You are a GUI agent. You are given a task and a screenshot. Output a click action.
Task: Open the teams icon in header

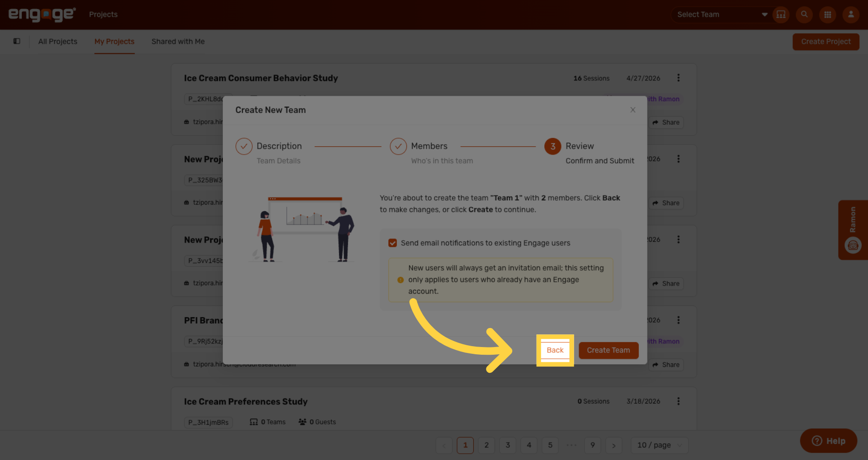[781, 14]
